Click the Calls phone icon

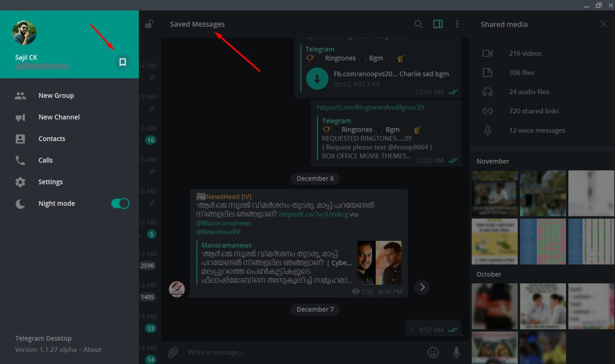[x=20, y=160]
